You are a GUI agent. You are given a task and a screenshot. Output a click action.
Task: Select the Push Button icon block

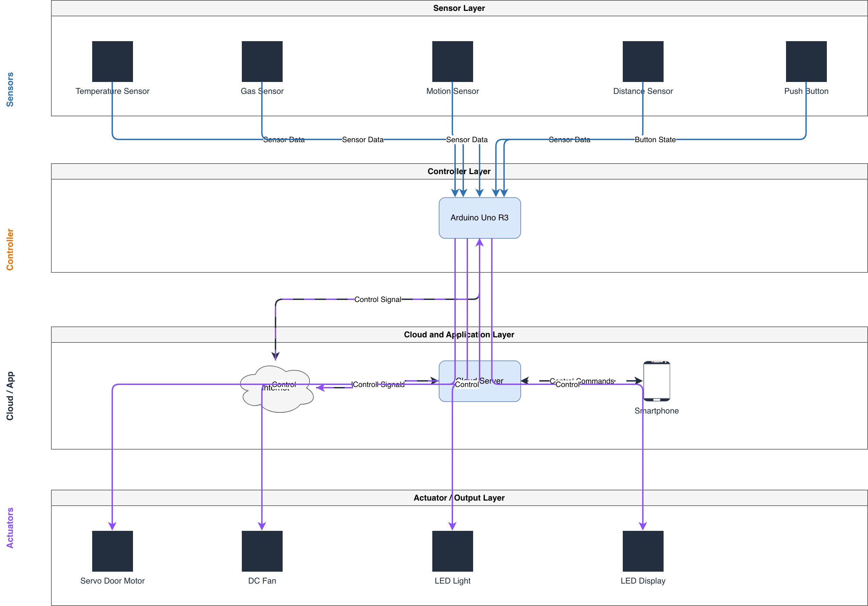click(x=806, y=61)
